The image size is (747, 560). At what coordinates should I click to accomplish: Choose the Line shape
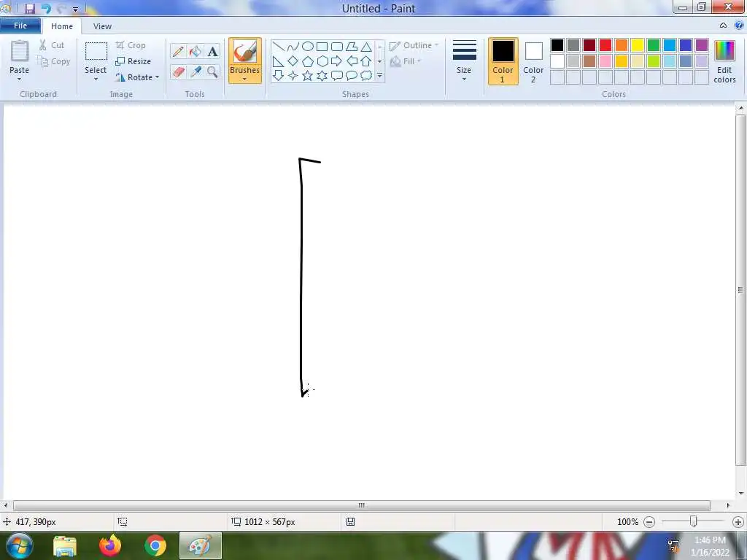[279, 47]
